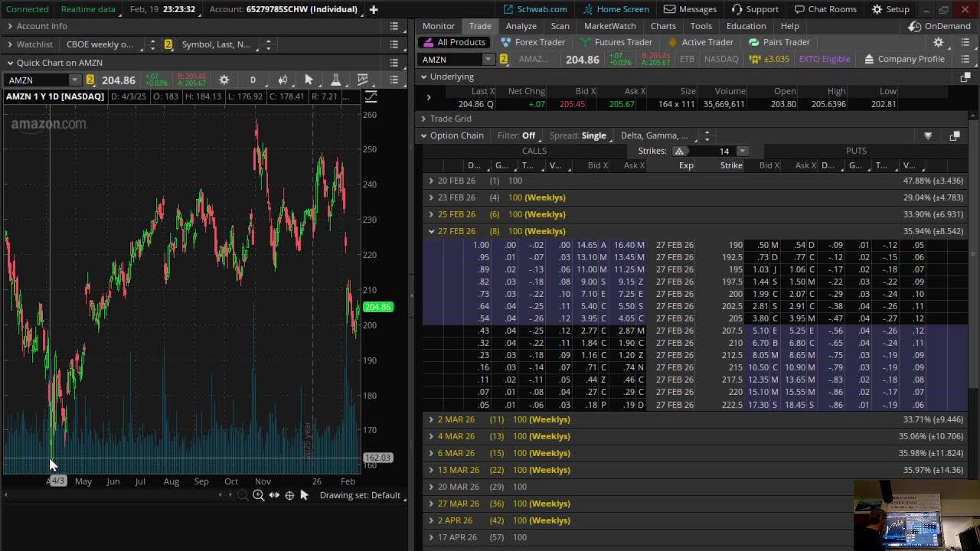Expand the Trade Grid section
The image size is (980, 551).
(x=423, y=119)
